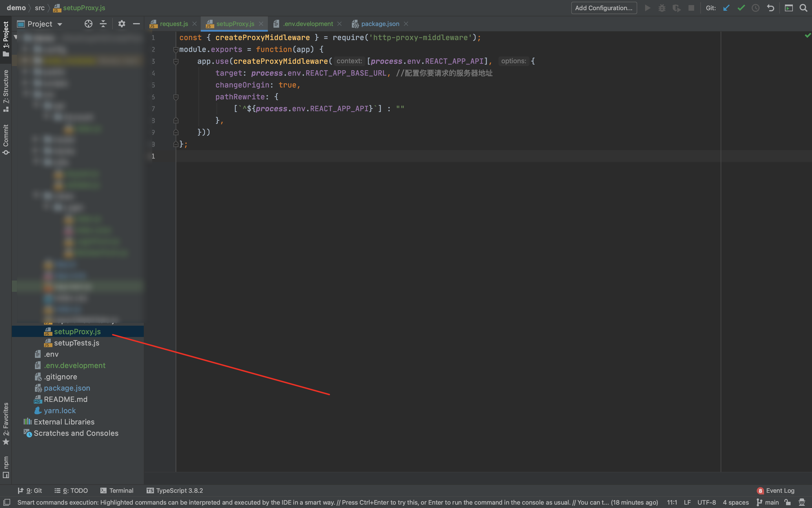Click the Git rollback arrow icon

pyautogui.click(x=771, y=8)
